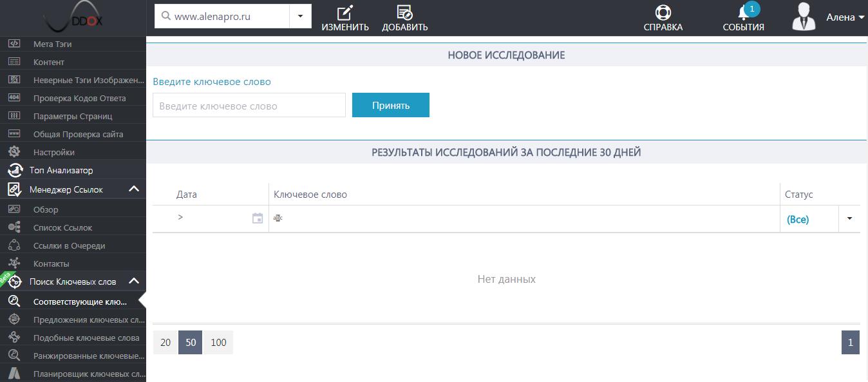Open Подобные ключевые слова menu item
Screen dimensions: 868x382
point(86,338)
